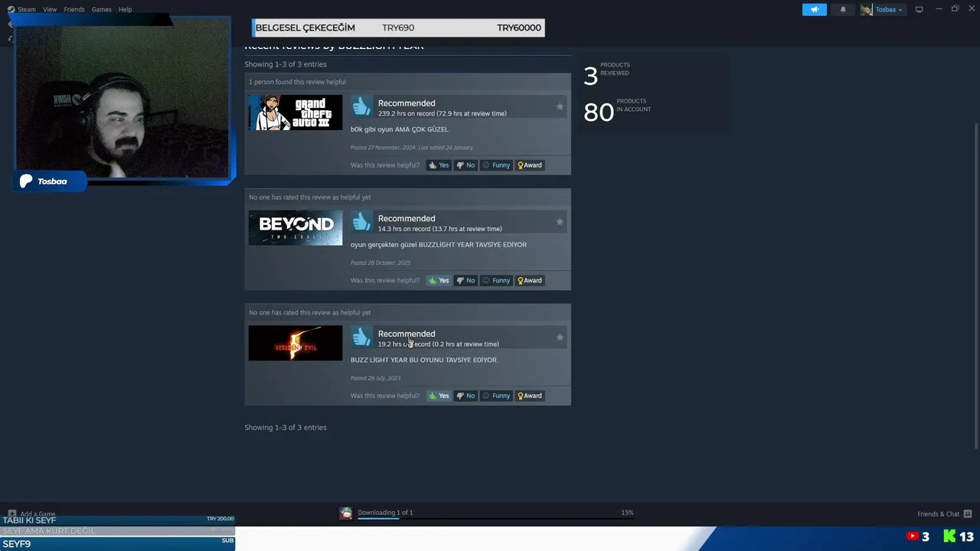Toggle Yes on Beyond Two Souls review
This screenshot has width=980, height=551.
(439, 280)
